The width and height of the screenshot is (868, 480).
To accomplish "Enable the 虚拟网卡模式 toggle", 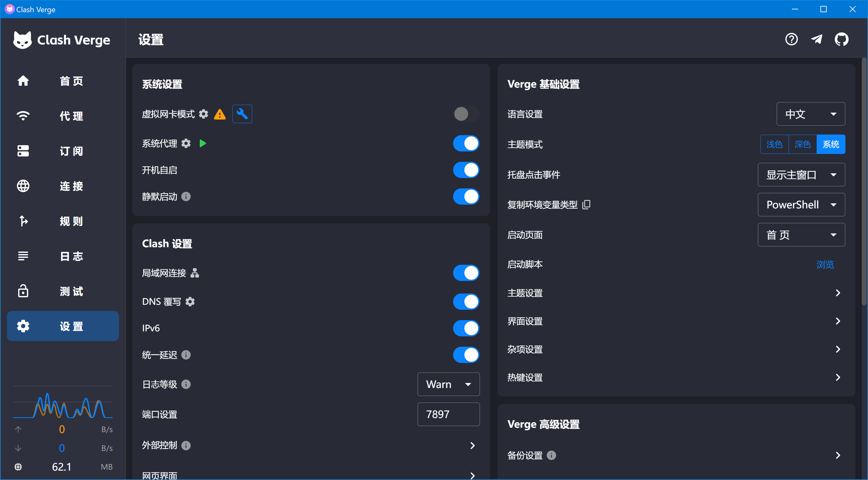I will click(466, 114).
